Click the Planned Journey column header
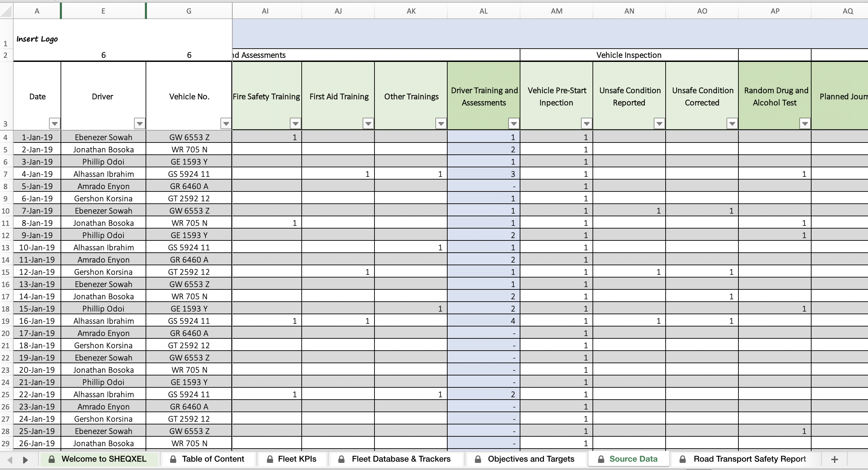The image size is (868, 470). click(840, 96)
